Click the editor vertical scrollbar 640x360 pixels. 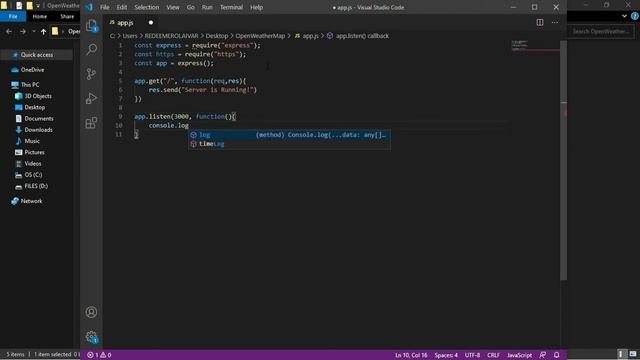[563, 160]
